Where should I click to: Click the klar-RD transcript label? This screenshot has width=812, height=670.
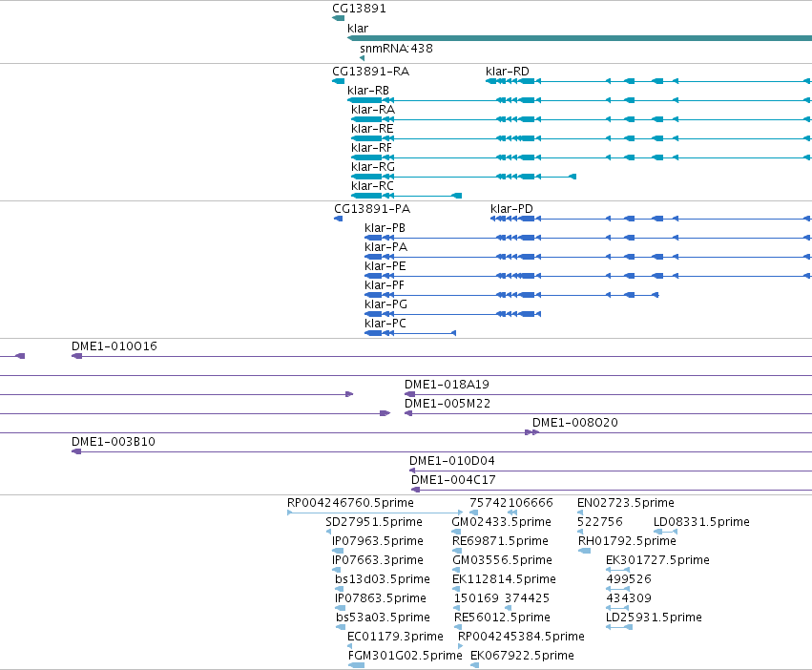pyautogui.click(x=508, y=72)
